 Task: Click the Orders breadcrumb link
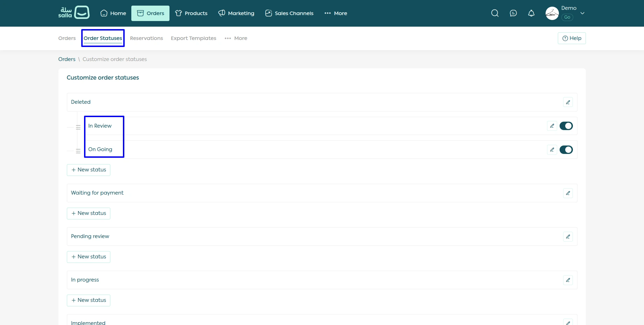[67, 59]
